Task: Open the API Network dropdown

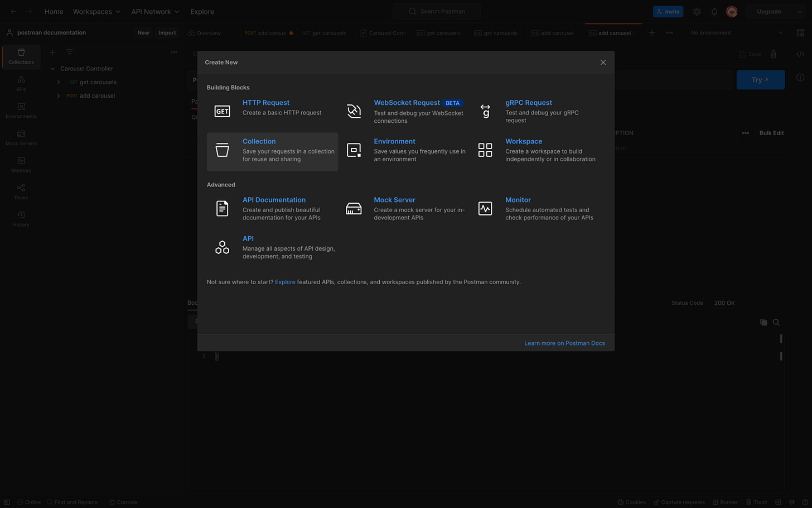Action: pyautogui.click(x=155, y=11)
